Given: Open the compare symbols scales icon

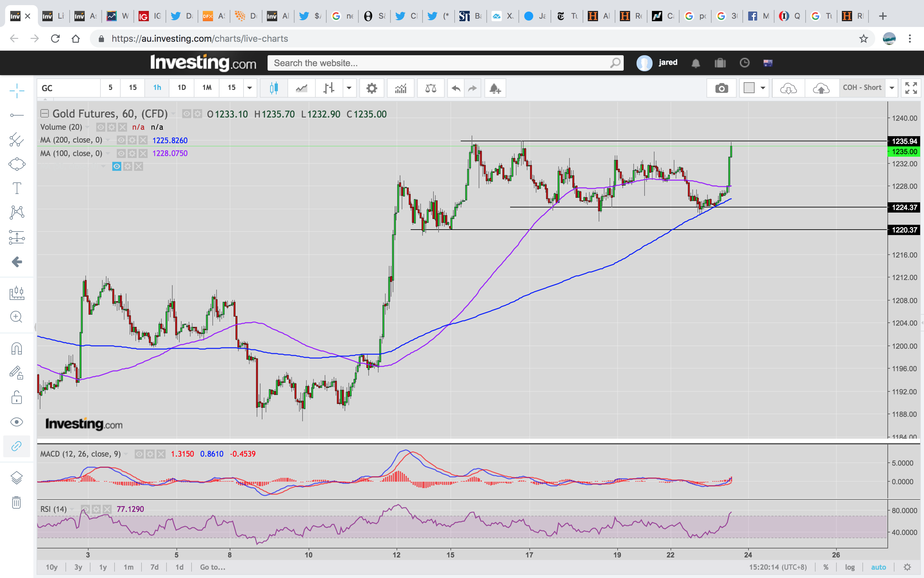Looking at the screenshot, I should pos(431,88).
